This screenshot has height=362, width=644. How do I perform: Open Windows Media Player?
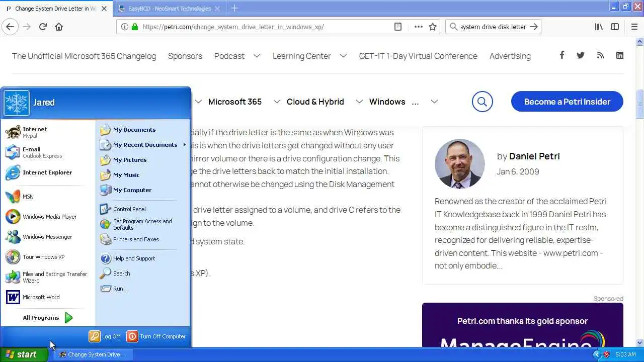[48, 217]
